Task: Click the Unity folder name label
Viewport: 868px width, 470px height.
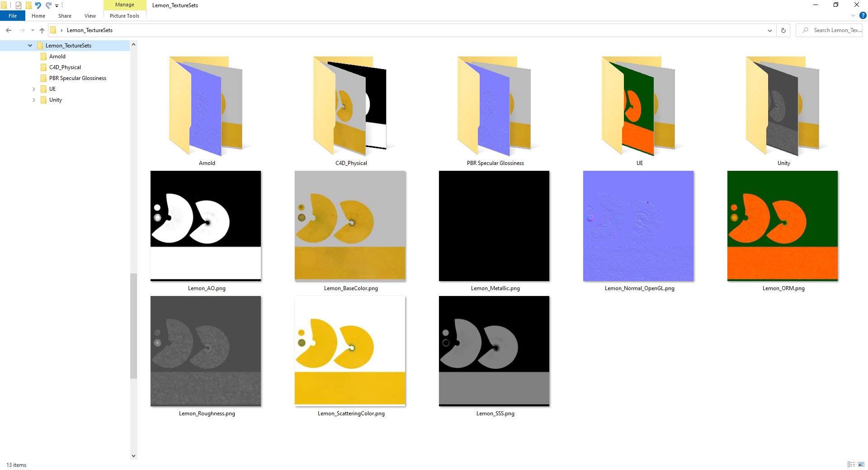Action: pos(783,163)
